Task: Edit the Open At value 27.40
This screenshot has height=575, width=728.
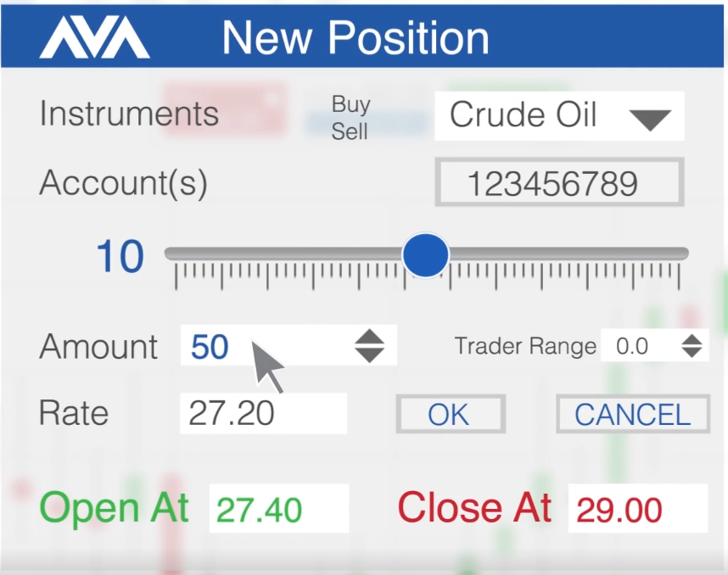Action: click(278, 509)
